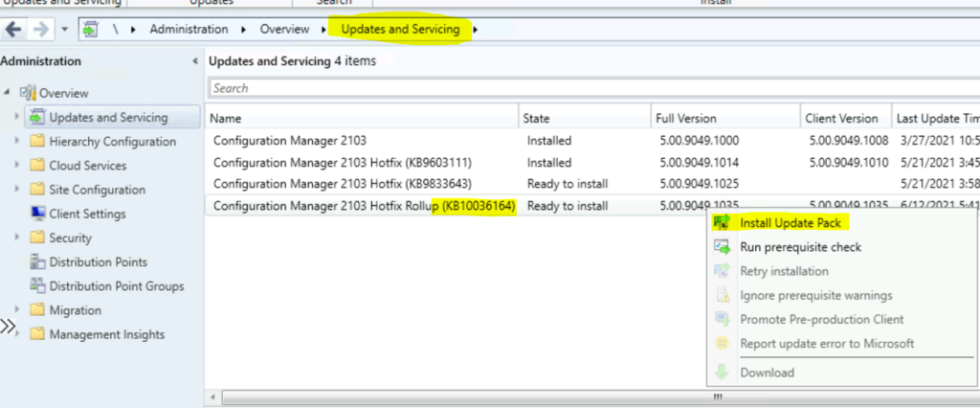Image resolution: width=980 pixels, height=408 pixels.
Task: Select Management Insights tree item
Action: point(107,335)
